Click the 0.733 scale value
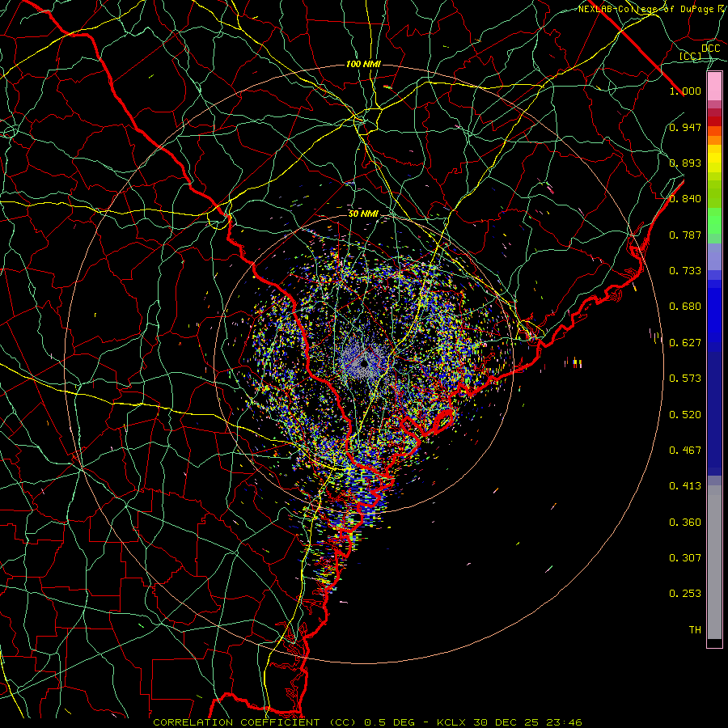 coord(685,271)
